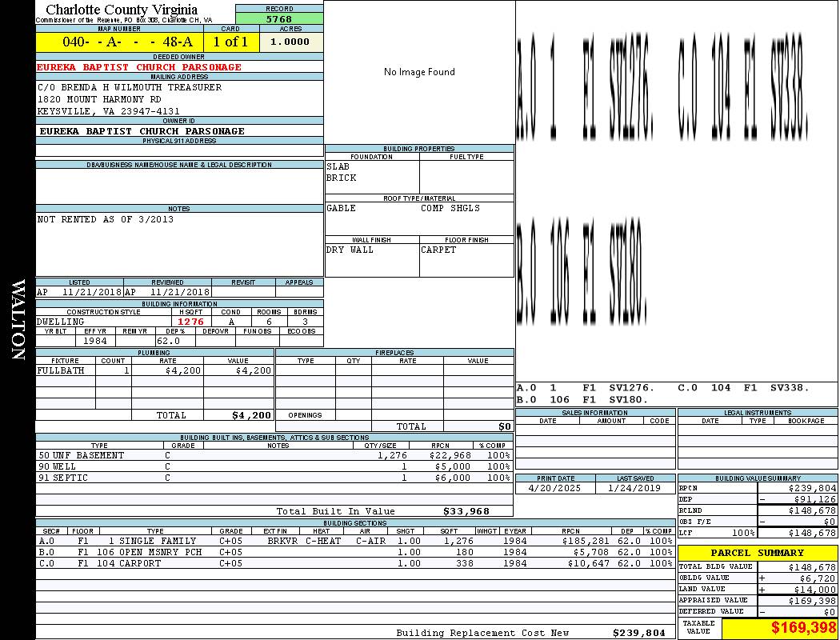
Task: Click the plumbing total $4,200
Action: click(251, 415)
